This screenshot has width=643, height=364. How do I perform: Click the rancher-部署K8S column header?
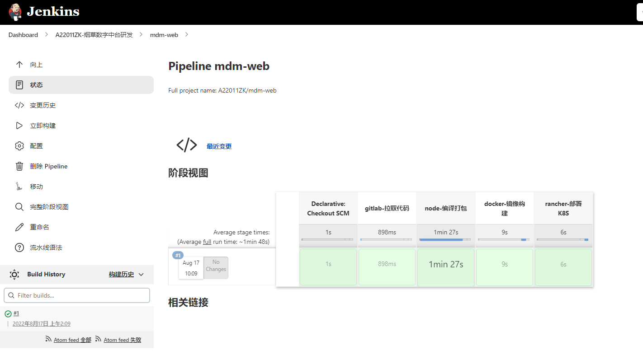[x=563, y=208]
